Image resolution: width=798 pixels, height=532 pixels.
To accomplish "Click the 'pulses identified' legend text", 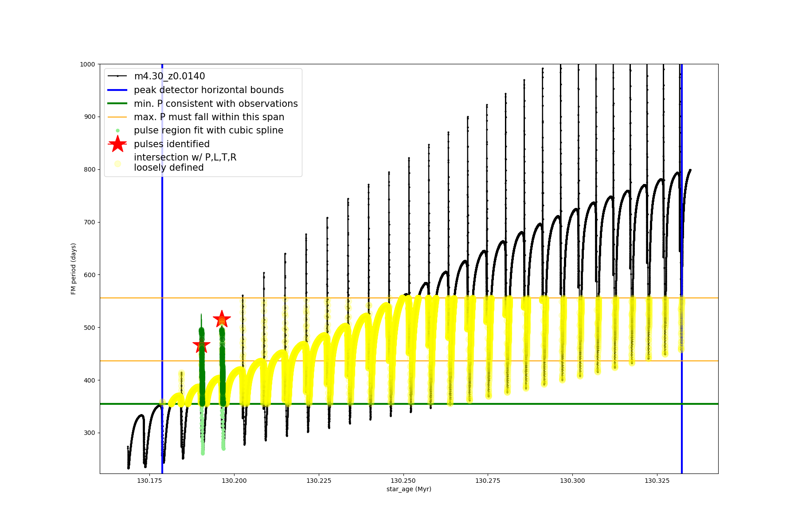I will (172, 144).
